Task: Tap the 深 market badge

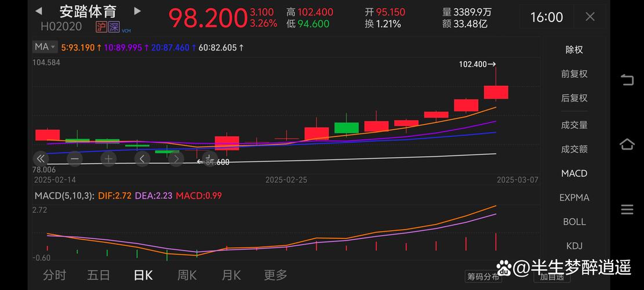Action: [114, 27]
